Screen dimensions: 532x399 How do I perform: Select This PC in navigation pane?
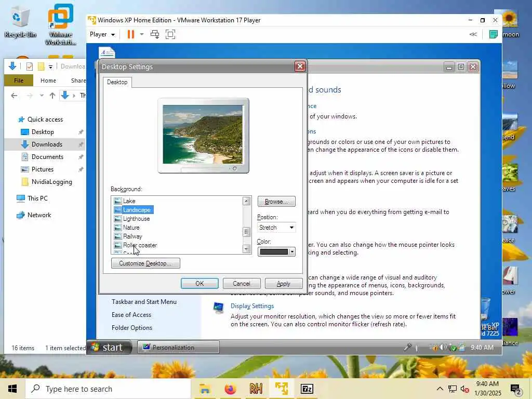pos(37,198)
